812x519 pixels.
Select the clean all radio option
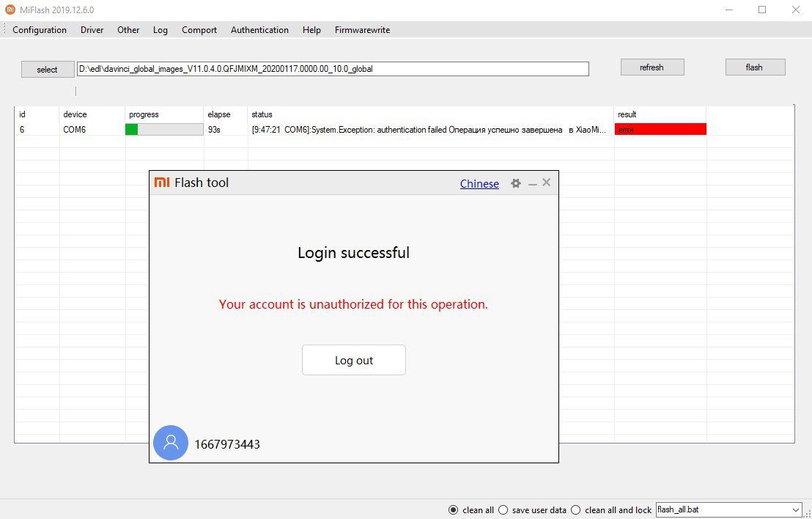tap(454, 510)
